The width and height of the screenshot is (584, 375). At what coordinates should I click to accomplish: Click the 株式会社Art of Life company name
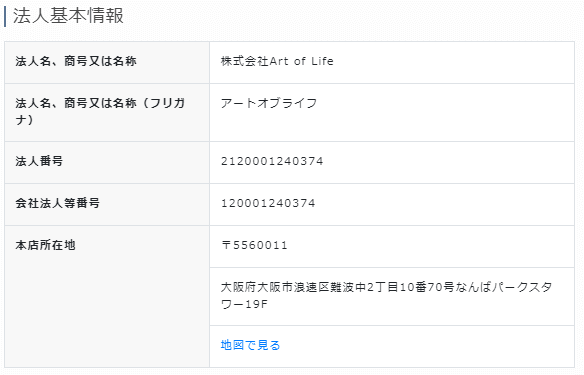pos(277,61)
